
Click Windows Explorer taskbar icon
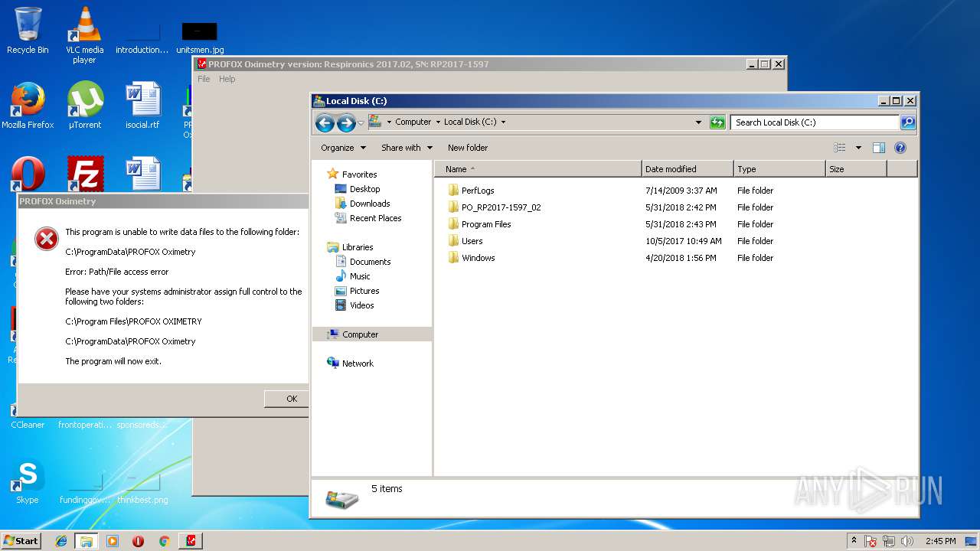point(87,541)
